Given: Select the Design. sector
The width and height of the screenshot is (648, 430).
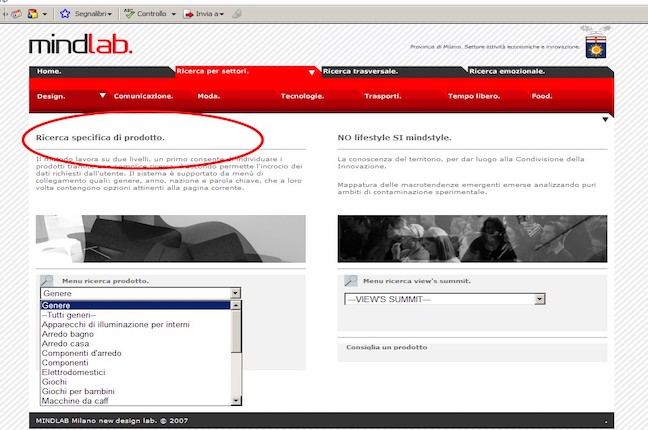Looking at the screenshot, I should (51, 96).
